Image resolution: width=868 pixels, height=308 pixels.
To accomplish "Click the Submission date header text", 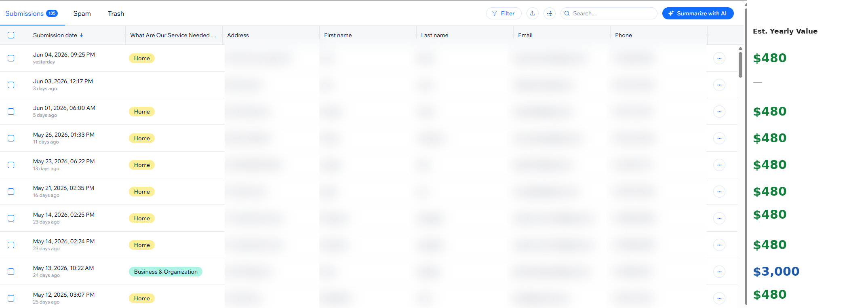I will tap(55, 35).
